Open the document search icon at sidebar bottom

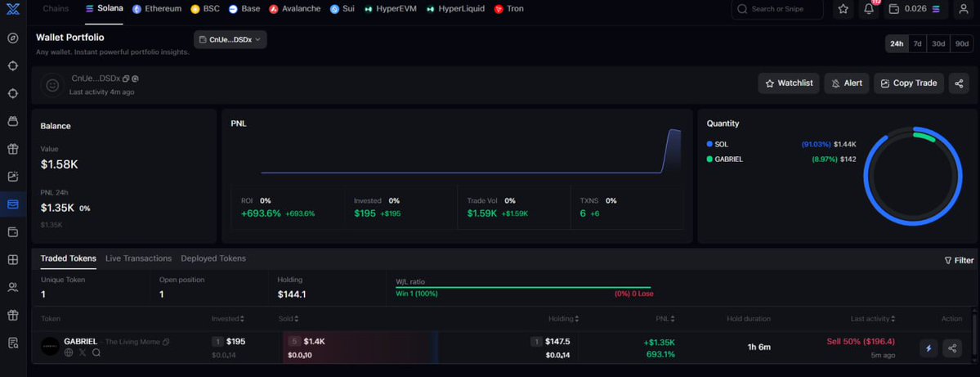coord(12,342)
